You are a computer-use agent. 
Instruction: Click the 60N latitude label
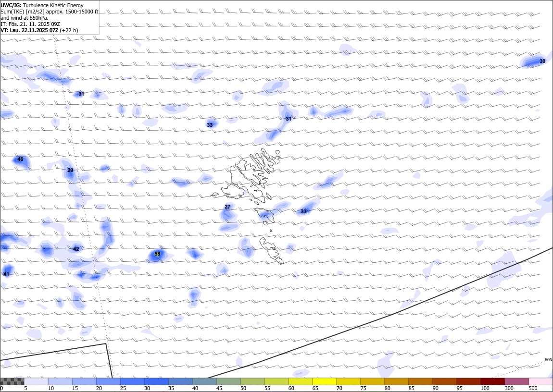548,360
